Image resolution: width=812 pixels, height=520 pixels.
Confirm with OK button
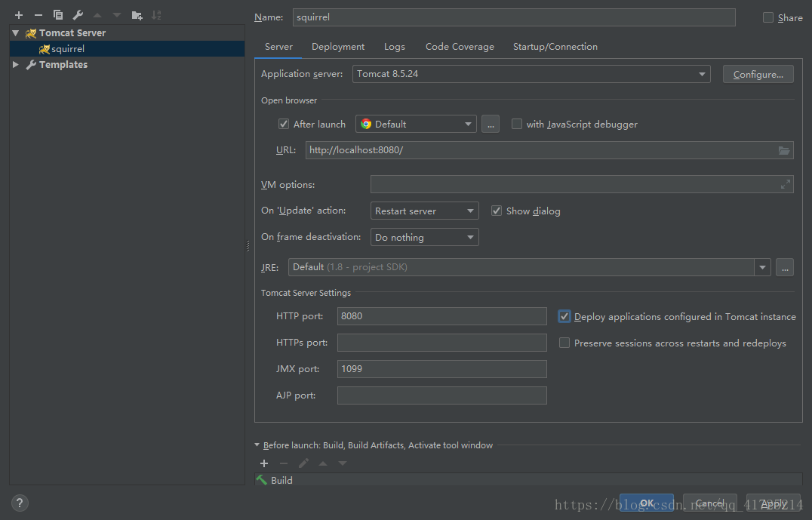(x=647, y=503)
